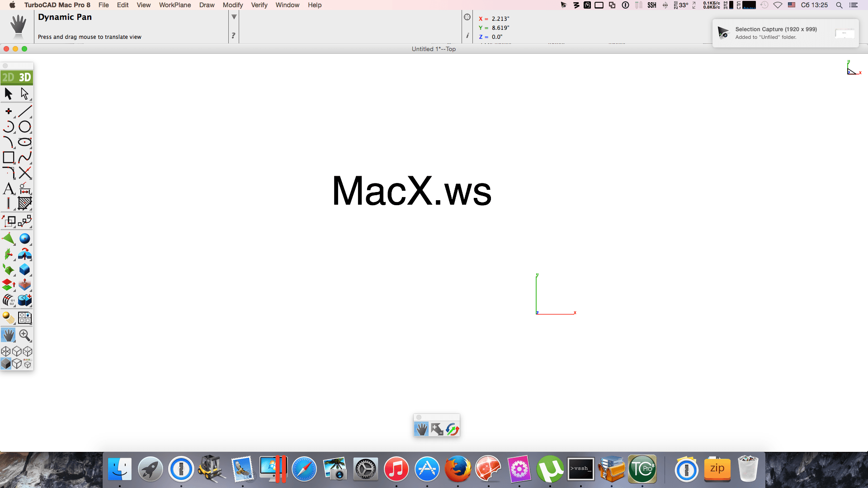Select the green plane Profile tool
868x488 pixels.
coord(9,254)
